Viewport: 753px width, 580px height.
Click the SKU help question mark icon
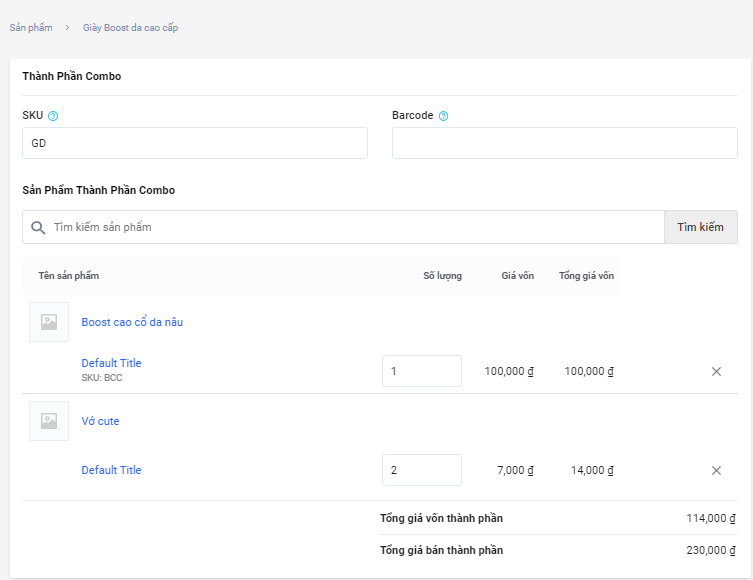tap(53, 116)
